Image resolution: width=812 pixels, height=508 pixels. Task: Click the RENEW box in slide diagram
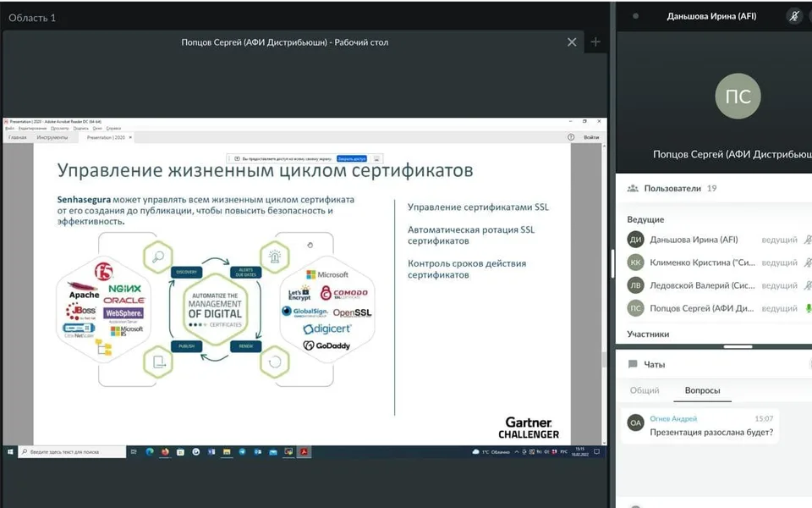tap(246, 345)
